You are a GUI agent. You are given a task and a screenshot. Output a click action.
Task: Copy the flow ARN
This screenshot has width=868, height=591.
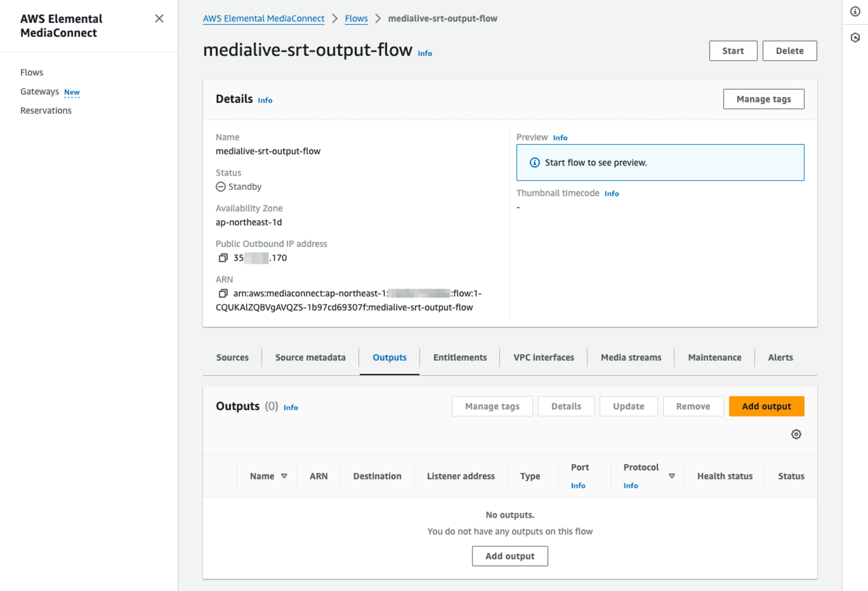pos(223,294)
